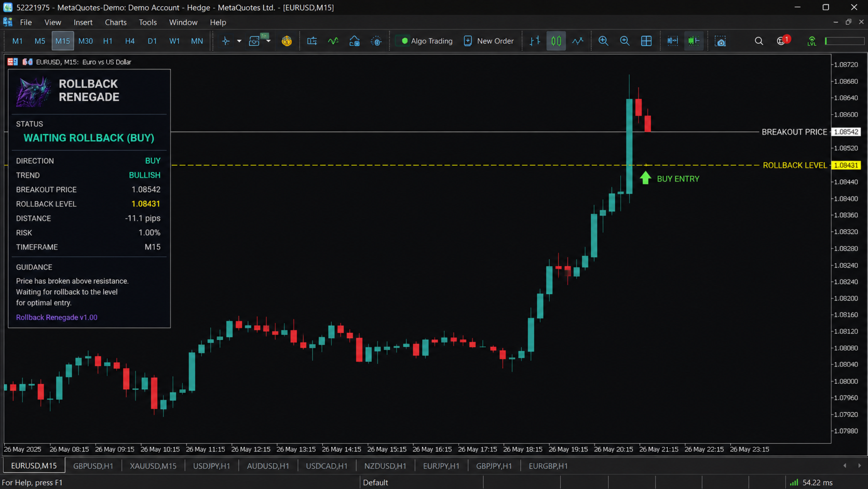Viewport: 868px width, 489px height.
Task: Open the Insert menu
Action: (83, 22)
